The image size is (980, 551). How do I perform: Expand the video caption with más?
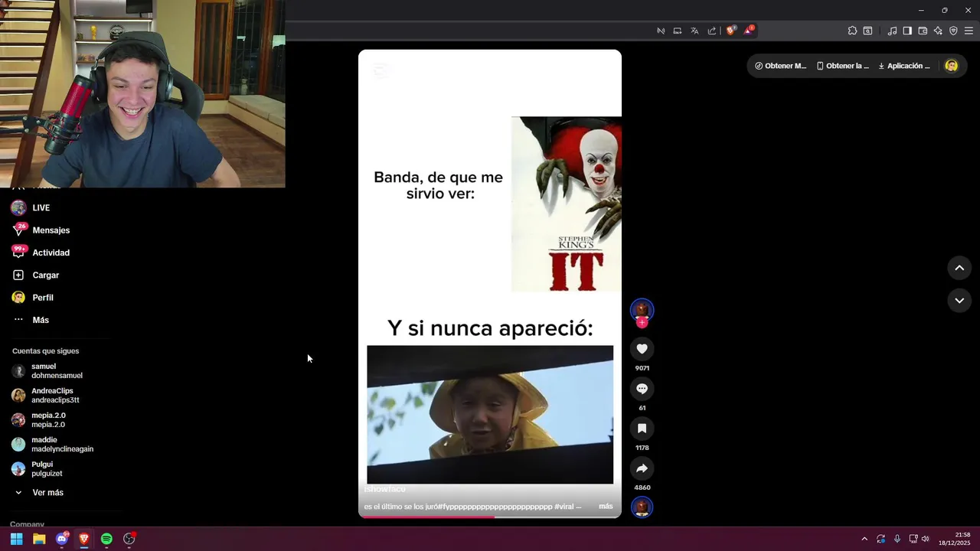click(x=606, y=507)
